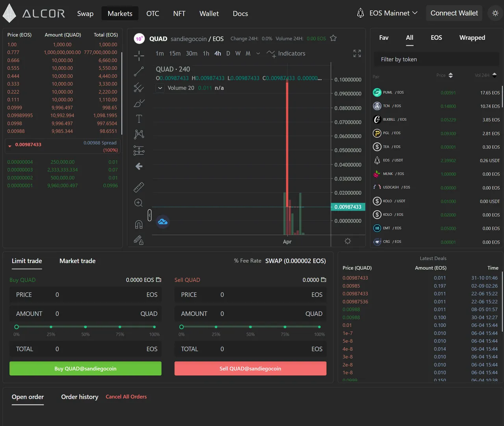This screenshot has height=426, width=504.
Task: Switch chart interval to 15m
Action: pos(175,54)
